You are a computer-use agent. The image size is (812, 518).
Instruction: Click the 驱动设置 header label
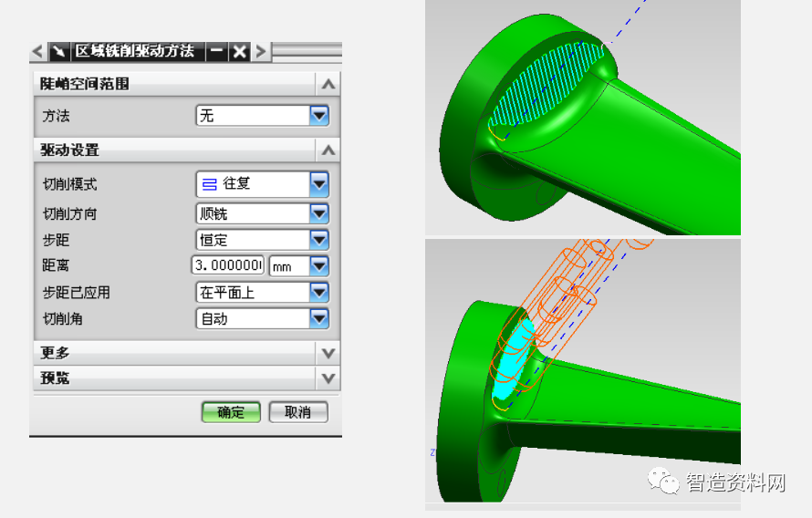pos(70,150)
